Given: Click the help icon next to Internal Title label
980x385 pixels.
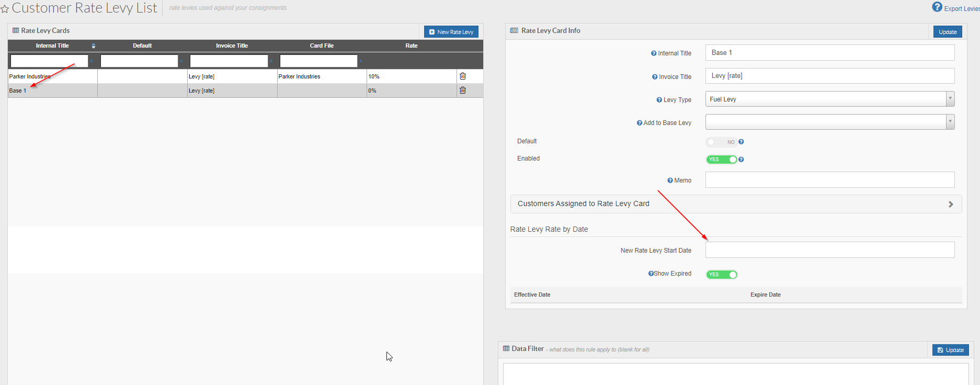Looking at the screenshot, I should pos(654,53).
